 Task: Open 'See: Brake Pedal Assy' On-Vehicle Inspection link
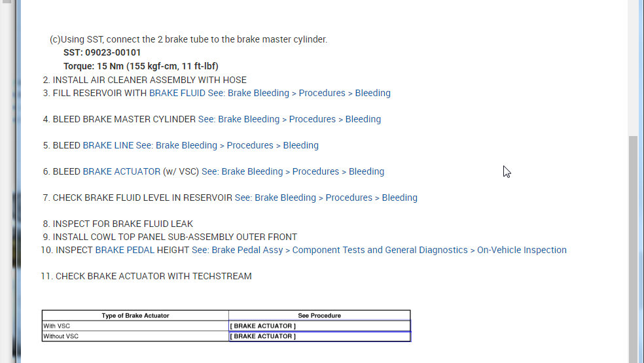(379, 250)
